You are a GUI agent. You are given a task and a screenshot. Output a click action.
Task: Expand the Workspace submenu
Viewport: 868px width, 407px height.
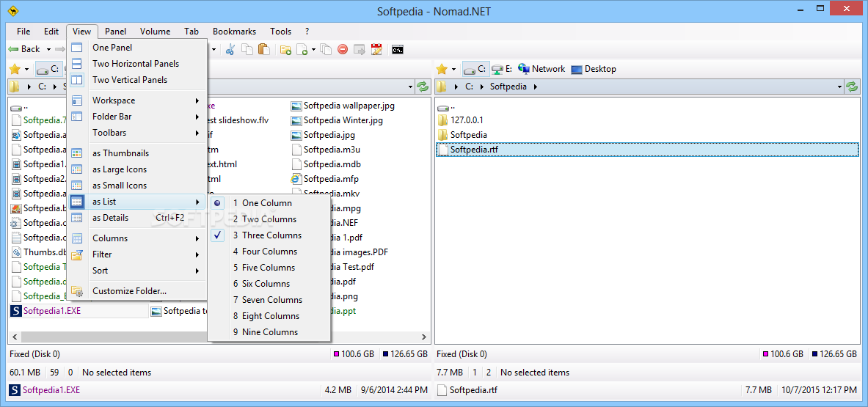click(136, 100)
